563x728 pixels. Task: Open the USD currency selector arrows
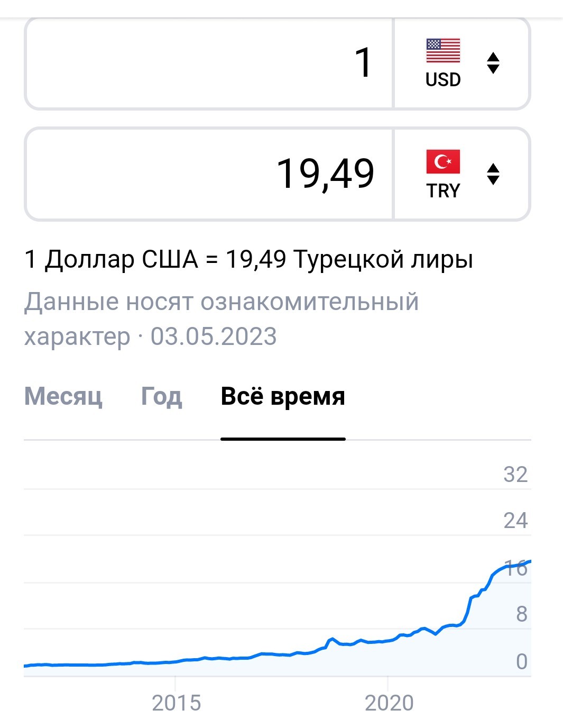click(493, 63)
